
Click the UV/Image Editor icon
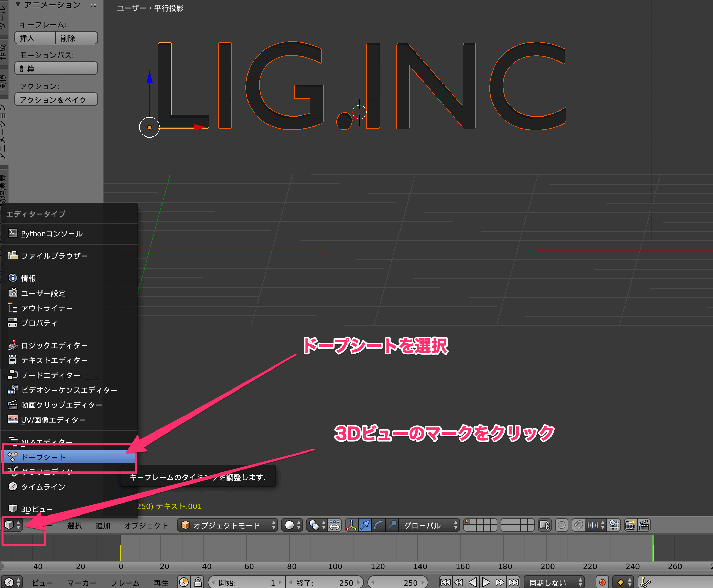pos(13,420)
